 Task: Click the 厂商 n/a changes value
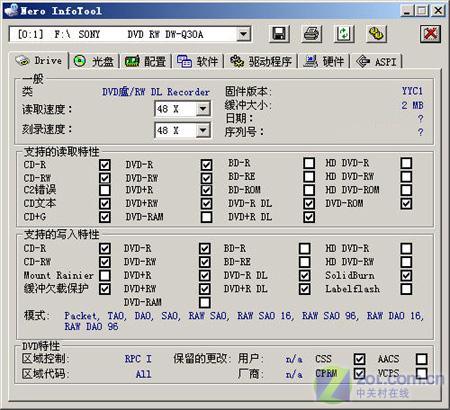[x=294, y=374]
